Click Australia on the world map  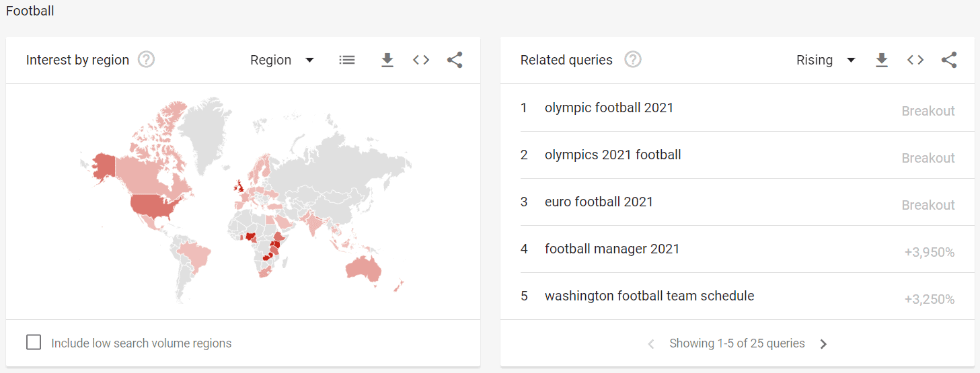pyautogui.click(x=363, y=268)
